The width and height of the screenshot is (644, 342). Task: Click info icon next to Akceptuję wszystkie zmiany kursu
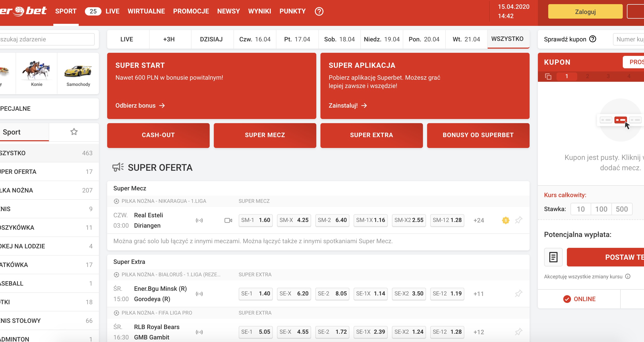[x=628, y=276]
